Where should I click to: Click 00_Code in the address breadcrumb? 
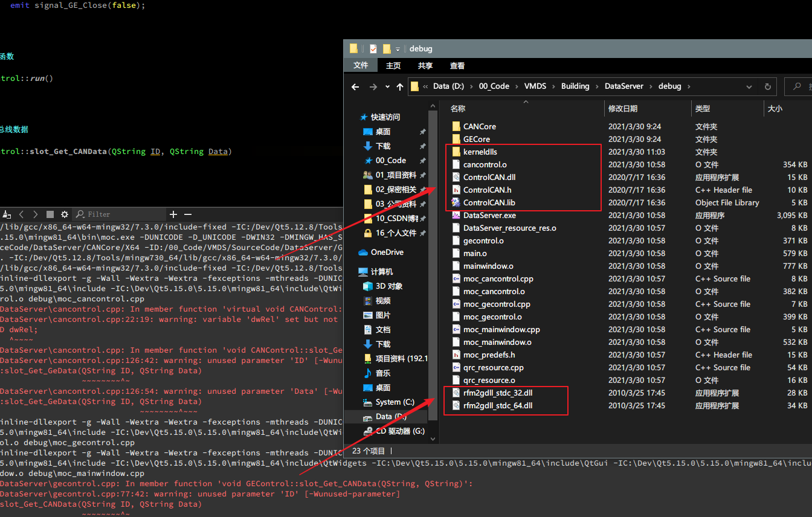point(494,86)
